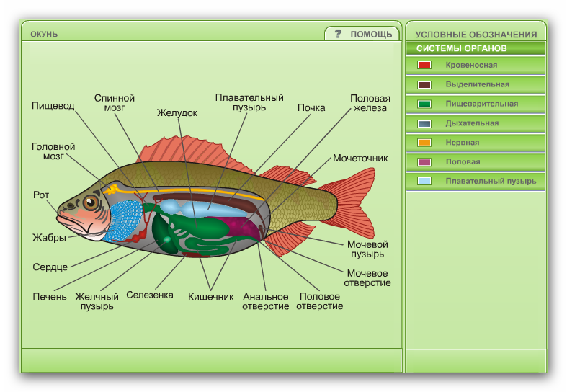Select the gray-blue Дыхательная color swatch
567x392 pixels.
point(424,124)
